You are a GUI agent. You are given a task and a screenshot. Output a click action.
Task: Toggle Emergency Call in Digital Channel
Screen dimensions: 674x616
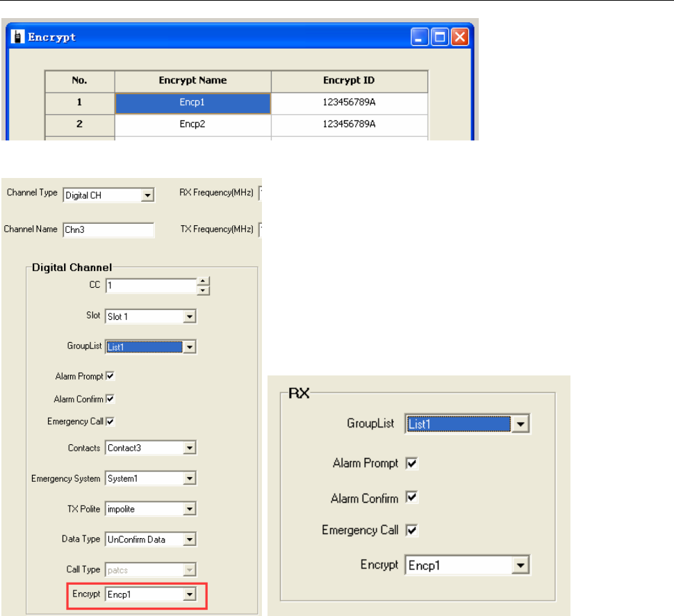click(110, 421)
